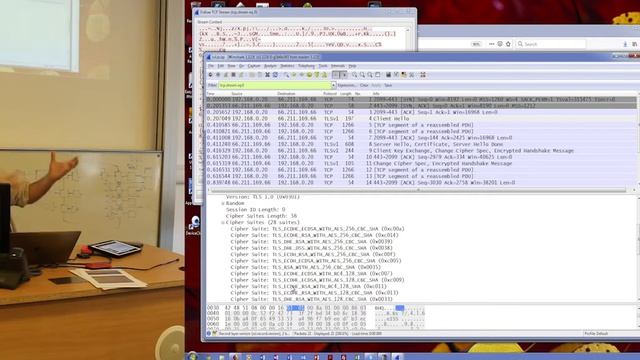This screenshot has width=640, height=360.
Task: Open the Capture menu
Action: coord(254,66)
